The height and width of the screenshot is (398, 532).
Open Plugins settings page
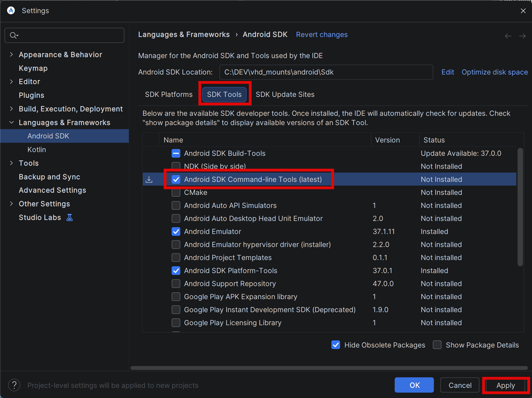tap(32, 95)
